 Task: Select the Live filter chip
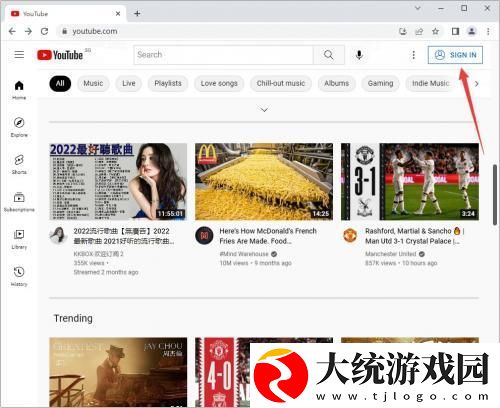coord(129,83)
